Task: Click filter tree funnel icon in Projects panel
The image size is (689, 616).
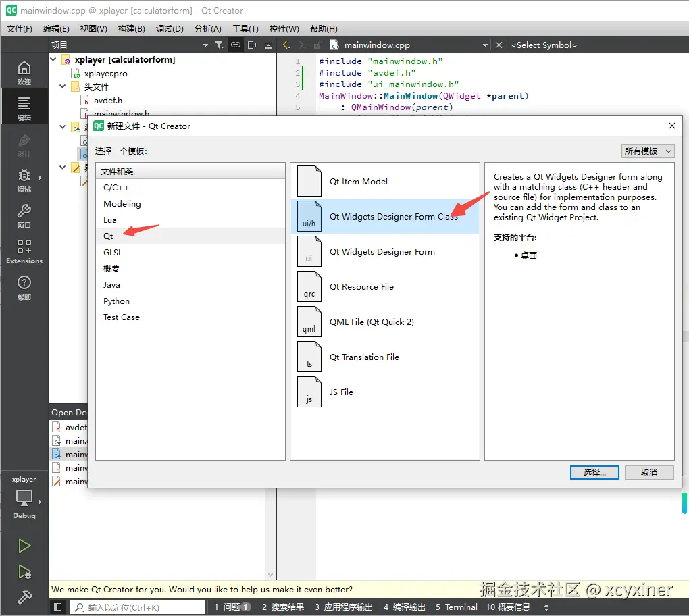Action: 220,45
